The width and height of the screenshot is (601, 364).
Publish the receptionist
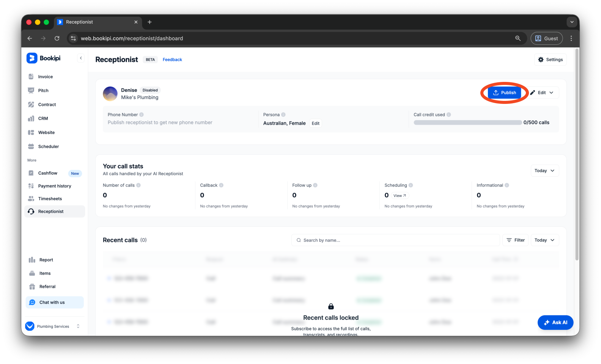click(x=505, y=93)
